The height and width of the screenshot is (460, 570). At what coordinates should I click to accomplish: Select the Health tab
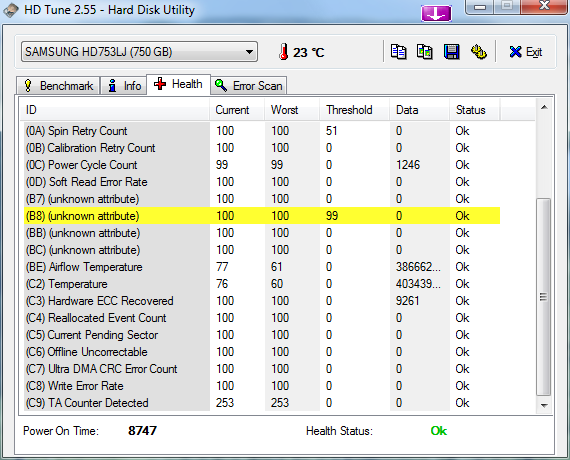click(x=178, y=84)
